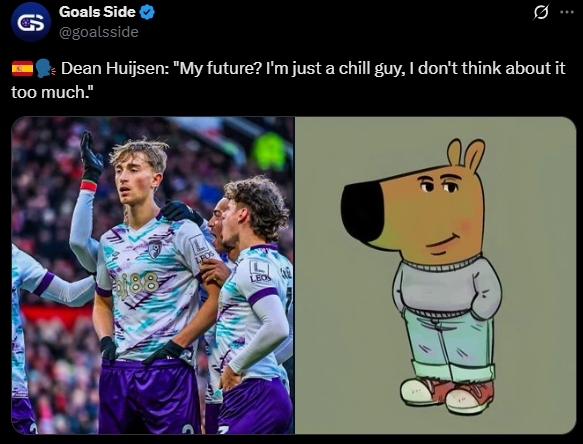Viewport: 583px width, 444px height.
Task: Open the Goals Side profile avatar
Action: (x=30, y=22)
